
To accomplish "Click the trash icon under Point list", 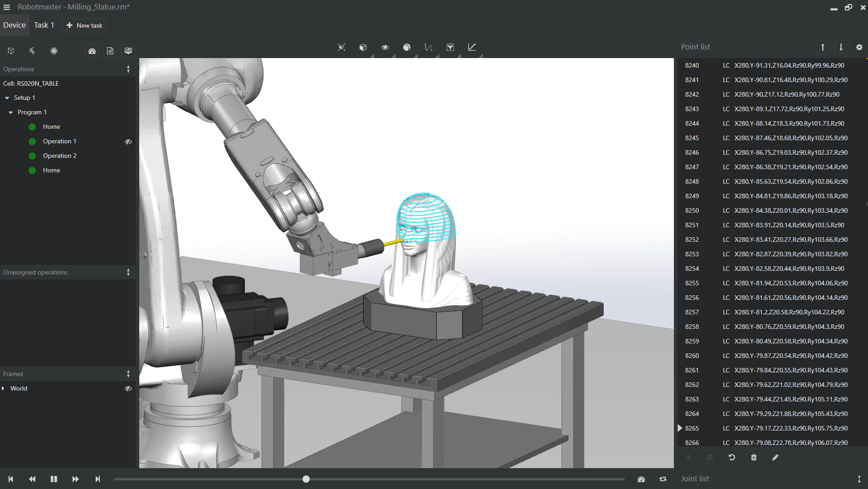I will (754, 457).
